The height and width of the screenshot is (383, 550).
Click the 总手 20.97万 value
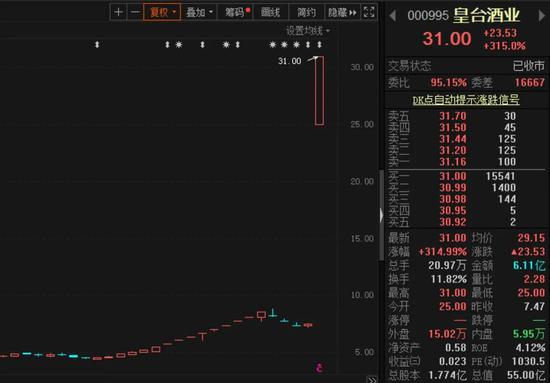click(x=447, y=266)
